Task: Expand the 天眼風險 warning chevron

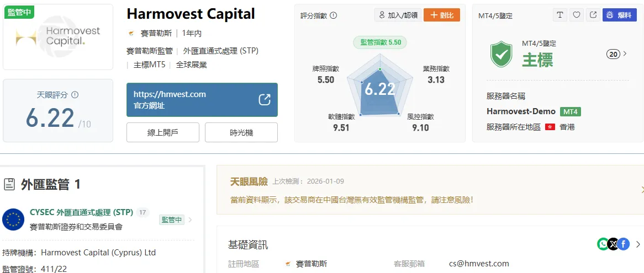Action: click(x=642, y=189)
